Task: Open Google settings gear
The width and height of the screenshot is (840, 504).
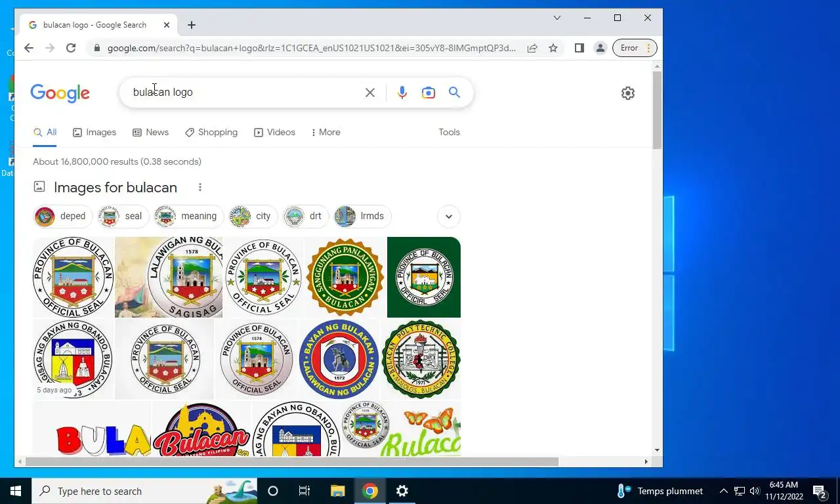Action: tap(628, 93)
